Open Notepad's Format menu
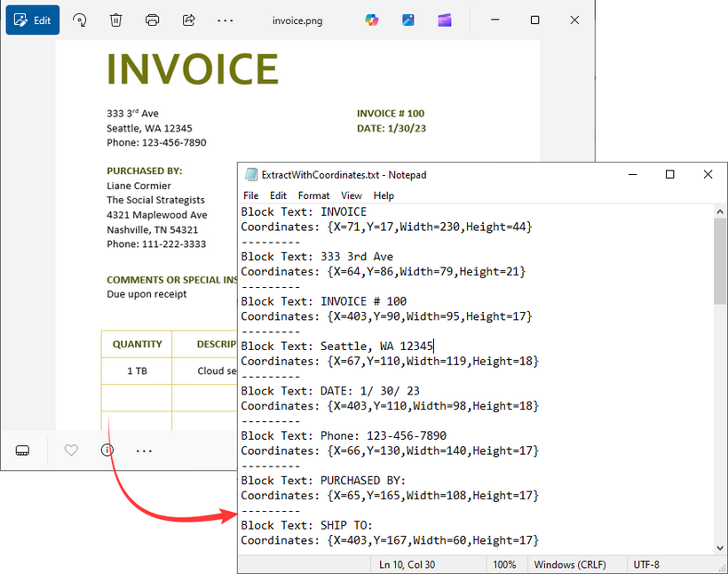 coord(313,195)
